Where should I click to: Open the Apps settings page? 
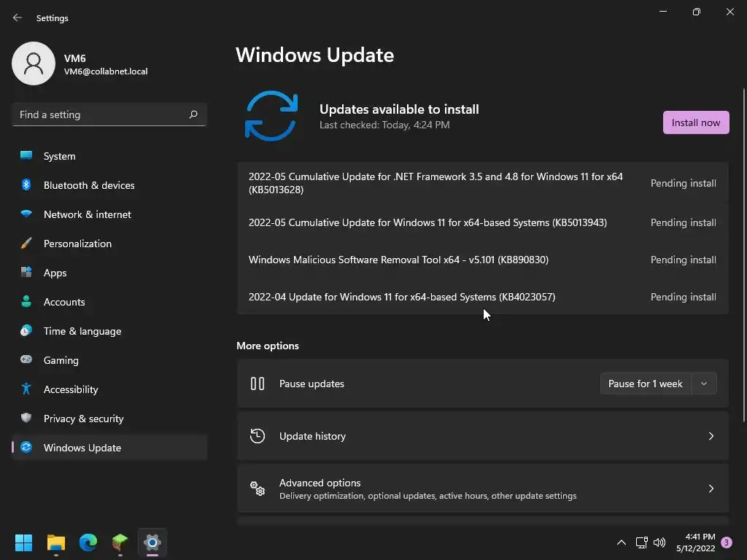[109, 273]
